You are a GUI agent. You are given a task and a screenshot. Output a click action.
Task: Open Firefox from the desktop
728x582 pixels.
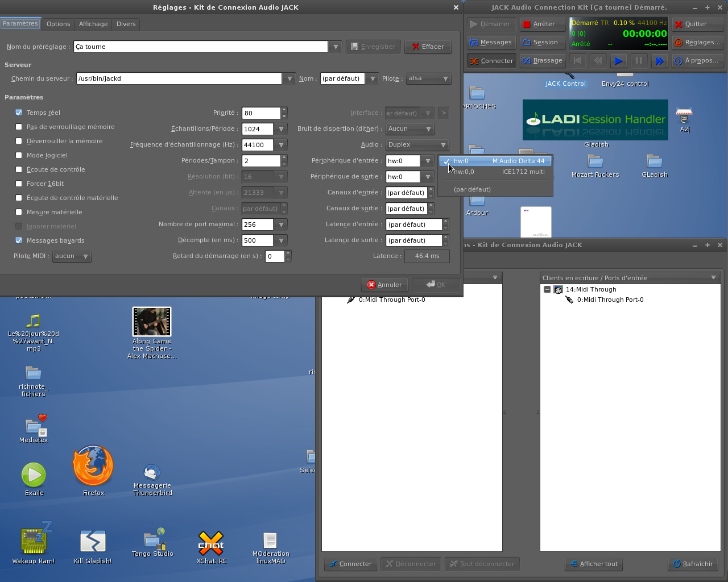93,467
